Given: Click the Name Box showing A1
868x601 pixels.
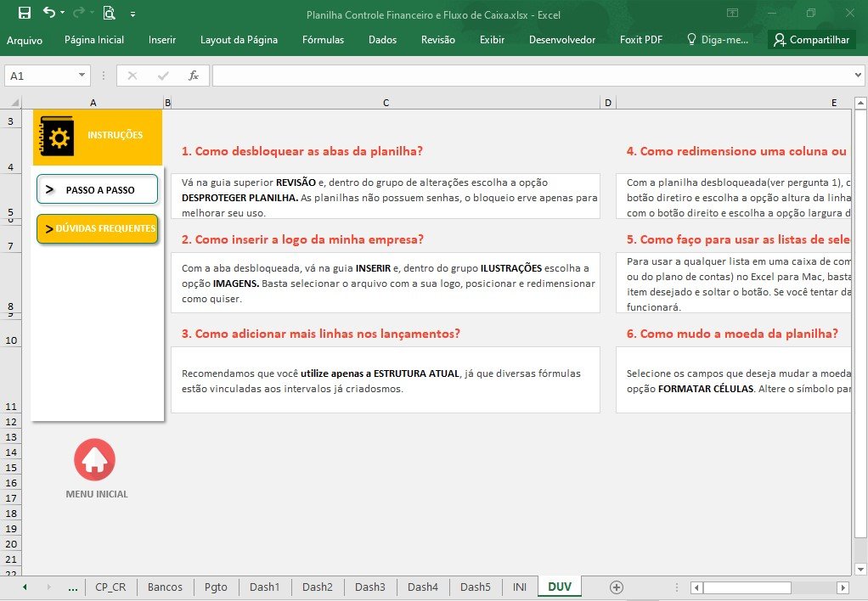Looking at the screenshot, I should (x=40, y=76).
